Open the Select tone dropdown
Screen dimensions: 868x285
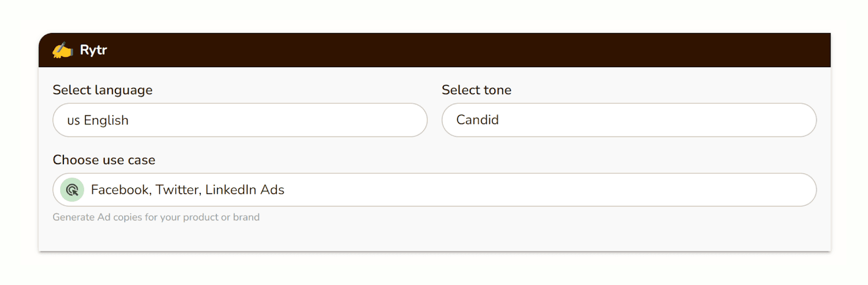click(629, 120)
